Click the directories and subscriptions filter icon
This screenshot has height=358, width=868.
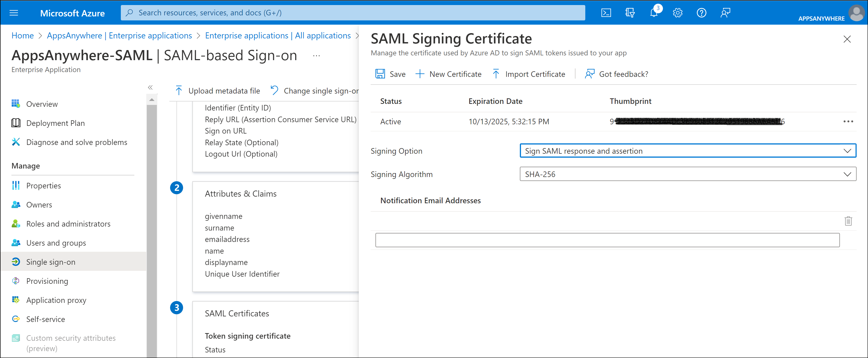tap(630, 13)
